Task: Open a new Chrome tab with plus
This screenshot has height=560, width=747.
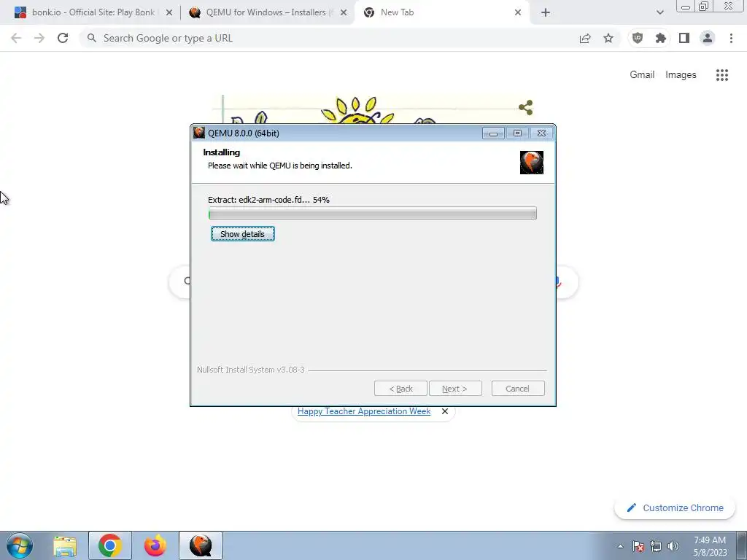Action: click(x=546, y=13)
